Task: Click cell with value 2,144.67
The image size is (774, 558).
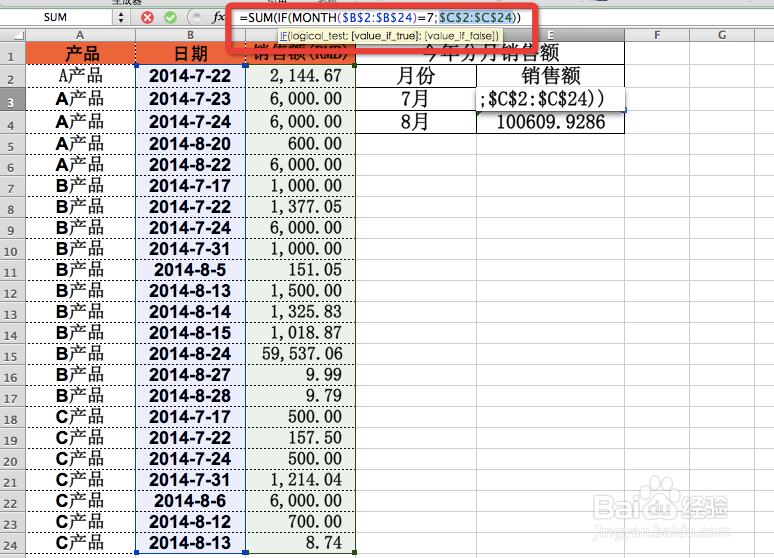Action: [301, 76]
